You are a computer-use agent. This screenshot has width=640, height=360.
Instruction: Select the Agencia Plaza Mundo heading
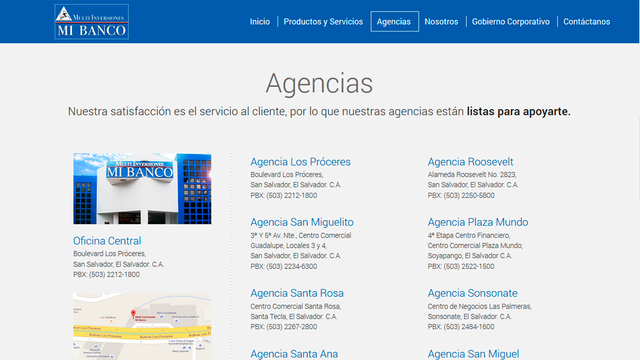click(x=478, y=222)
